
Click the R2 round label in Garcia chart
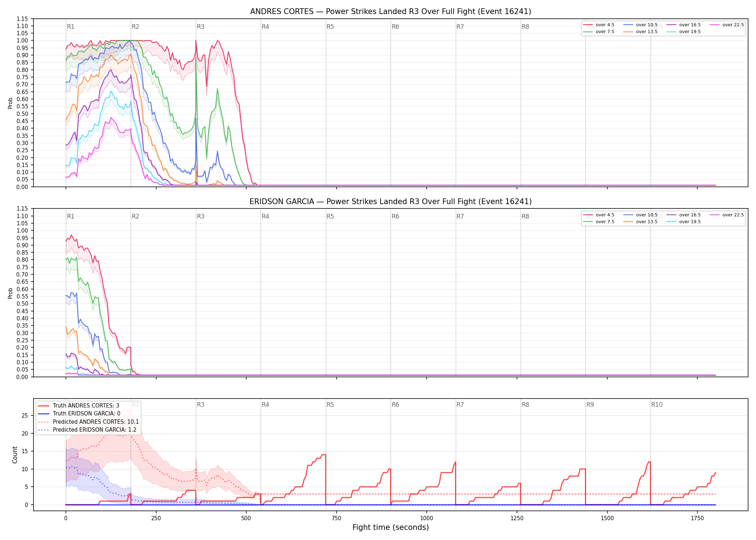pos(135,216)
